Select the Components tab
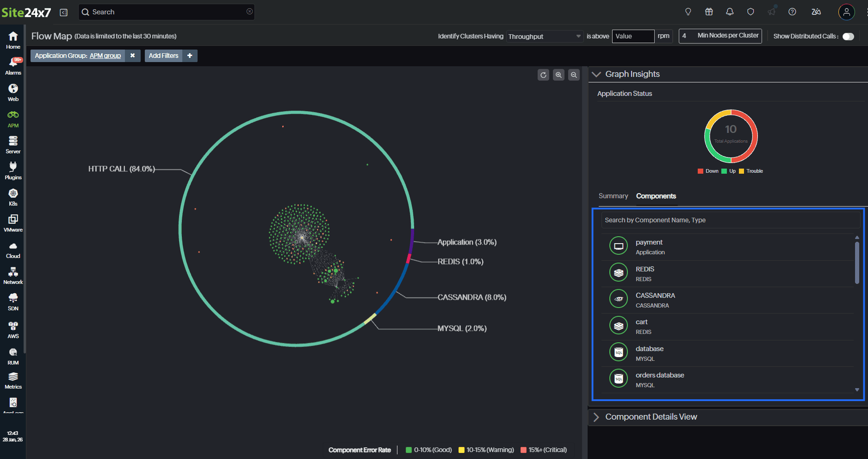Viewport: 868px width, 459px height. pos(656,196)
